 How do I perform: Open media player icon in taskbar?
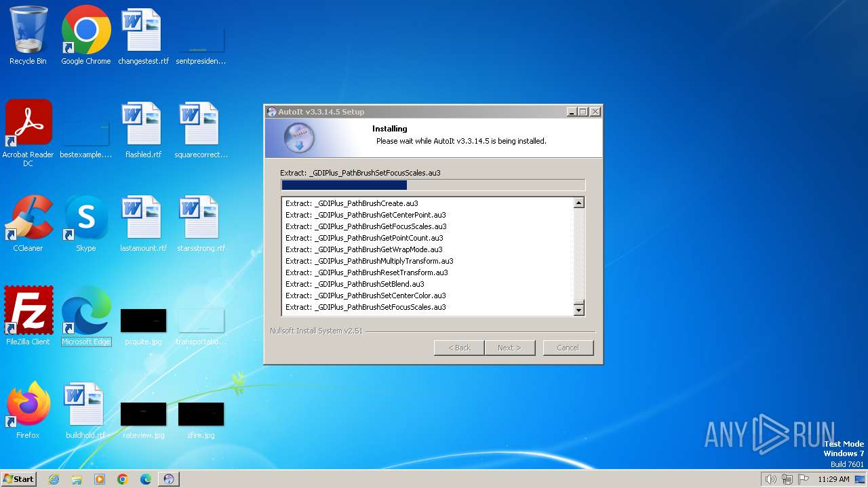[100, 479]
